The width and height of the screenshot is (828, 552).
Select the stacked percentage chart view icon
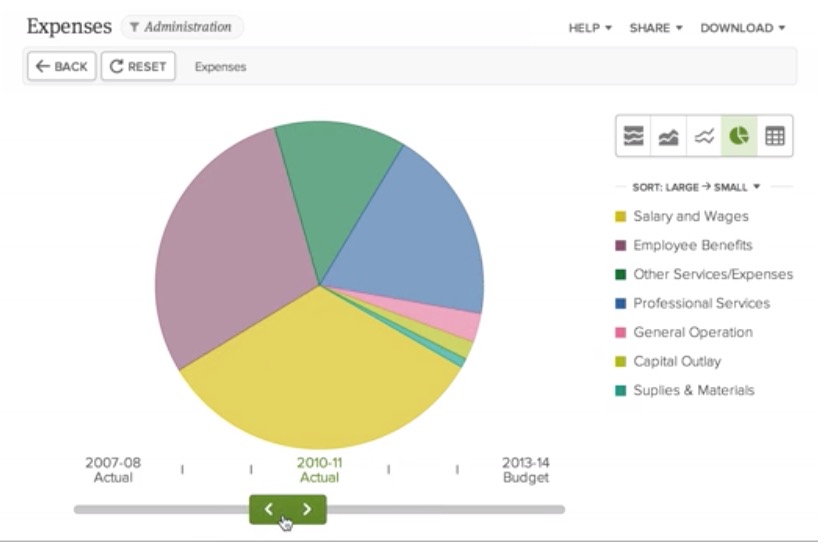[x=633, y=136]
